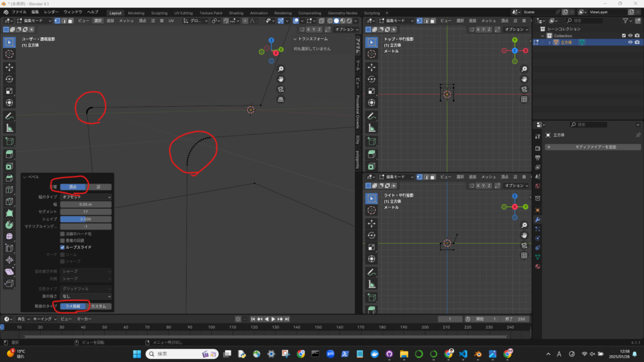644x362 pixels.
Task: Open the レンダー menu
Action: [52, 12]
